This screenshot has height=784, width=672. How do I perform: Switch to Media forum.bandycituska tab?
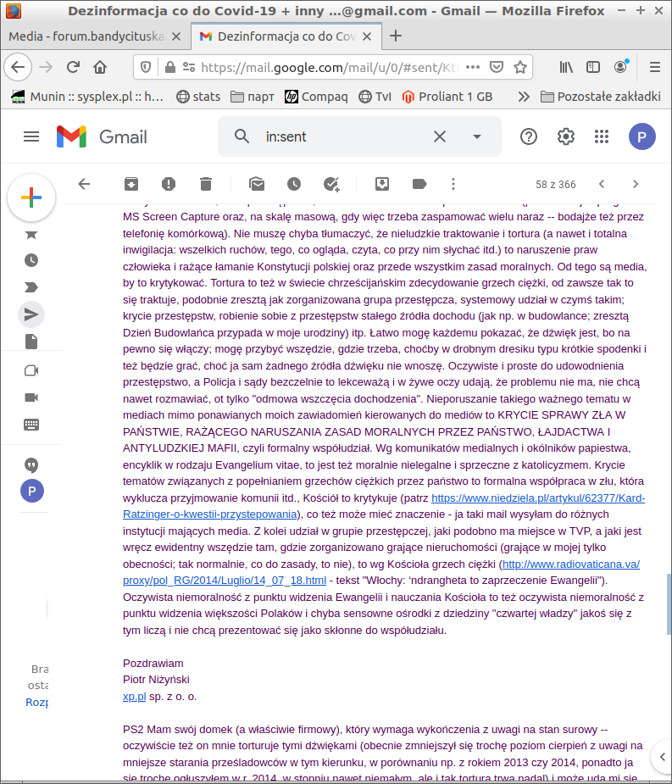click(x=87, y=36)
